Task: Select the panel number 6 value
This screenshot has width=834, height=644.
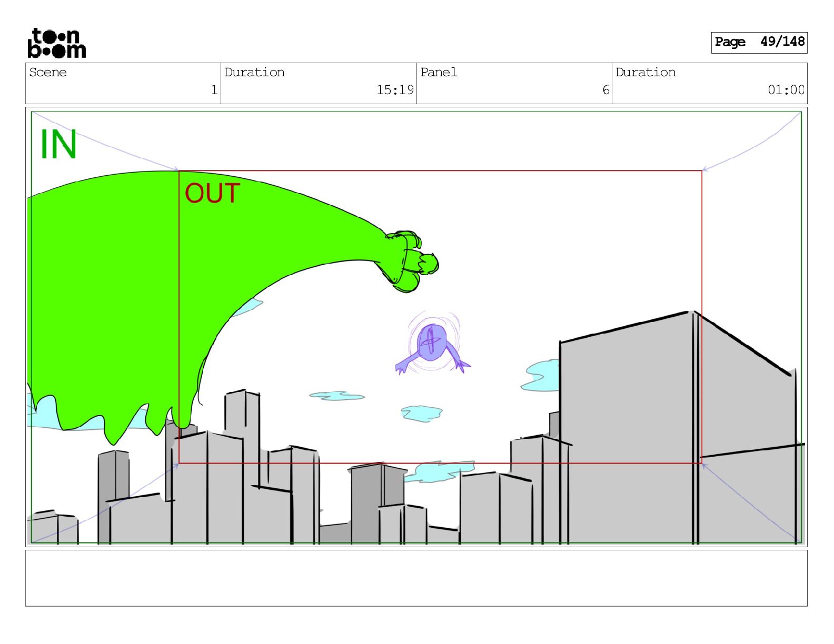Action: pos(605,90)
